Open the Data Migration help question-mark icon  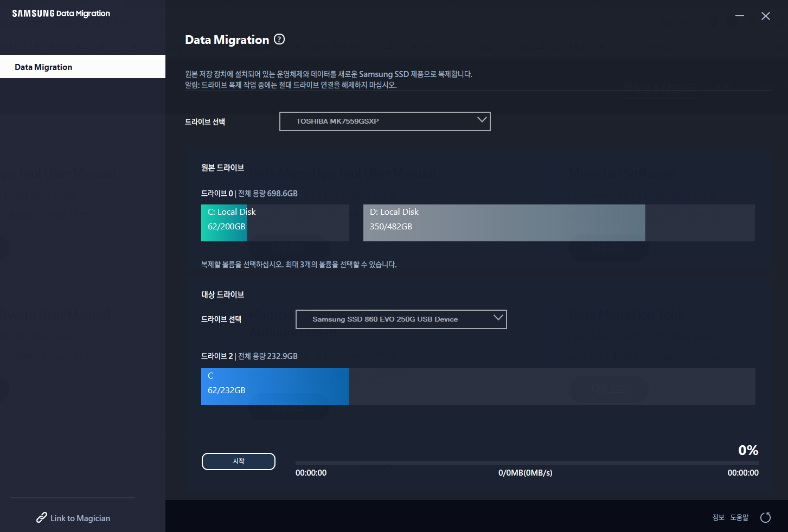click(x=279, y=39)
